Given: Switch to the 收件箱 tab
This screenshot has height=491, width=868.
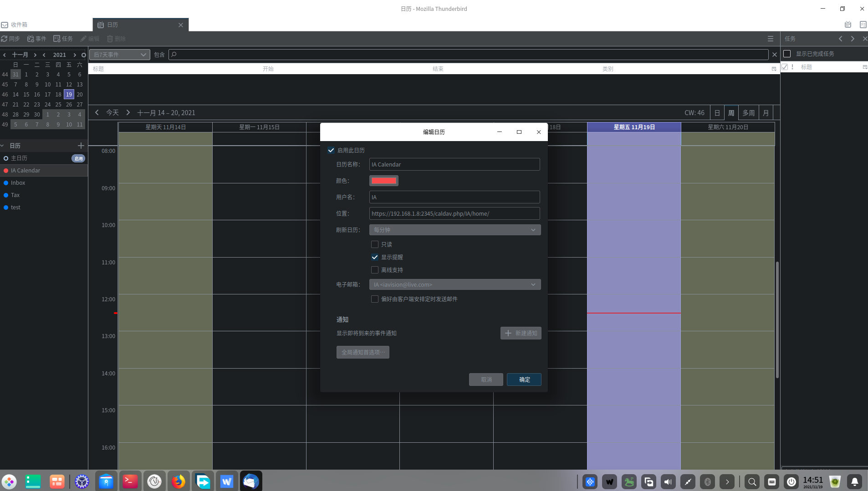Looking at the screenshot, I should (46, 25).
